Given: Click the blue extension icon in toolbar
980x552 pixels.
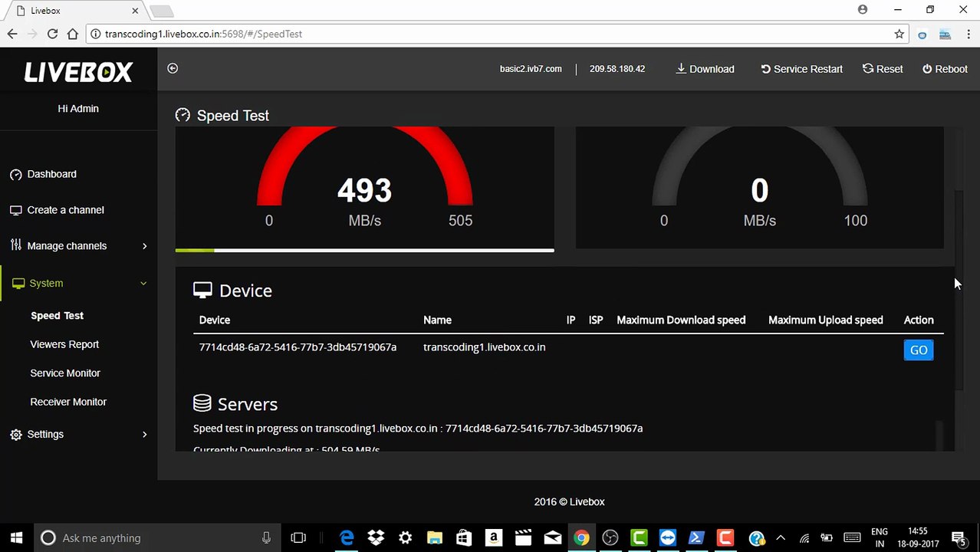Looking at the screenshot, I should point(922,34).
